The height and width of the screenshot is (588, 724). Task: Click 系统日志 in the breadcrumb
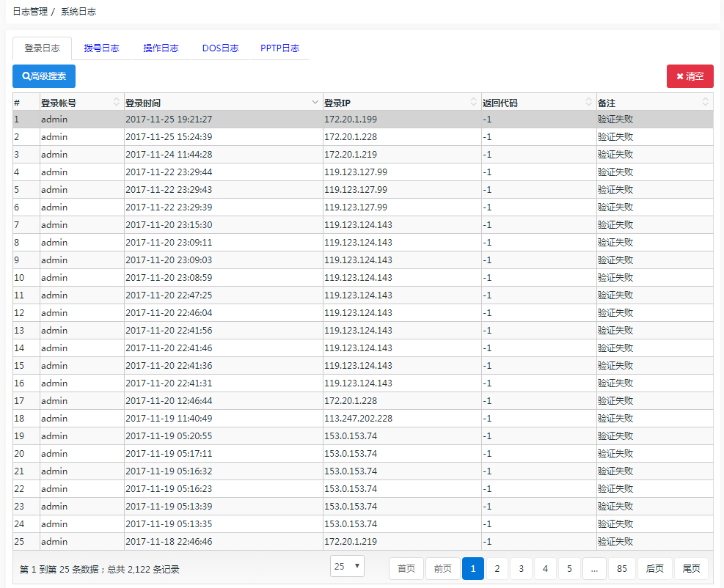78,12
